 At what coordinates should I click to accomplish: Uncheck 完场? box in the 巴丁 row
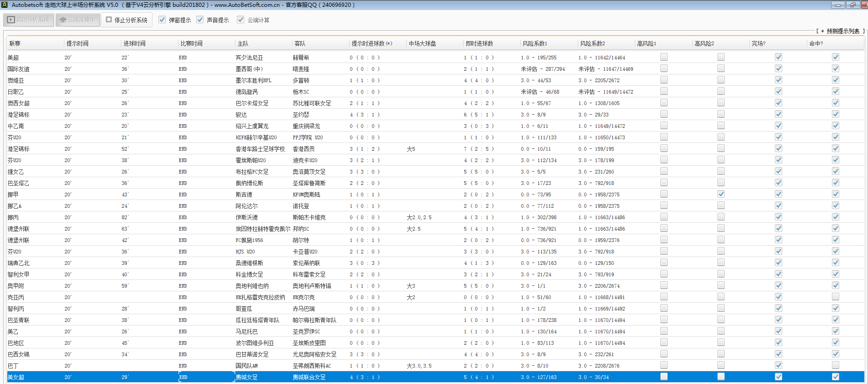click(778, 365)
